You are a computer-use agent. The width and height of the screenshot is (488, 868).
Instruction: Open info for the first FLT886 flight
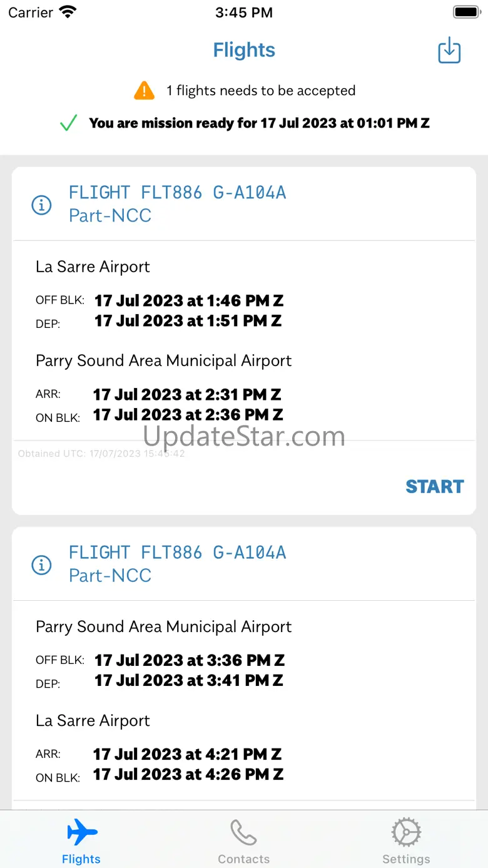[x=41, y=205]
